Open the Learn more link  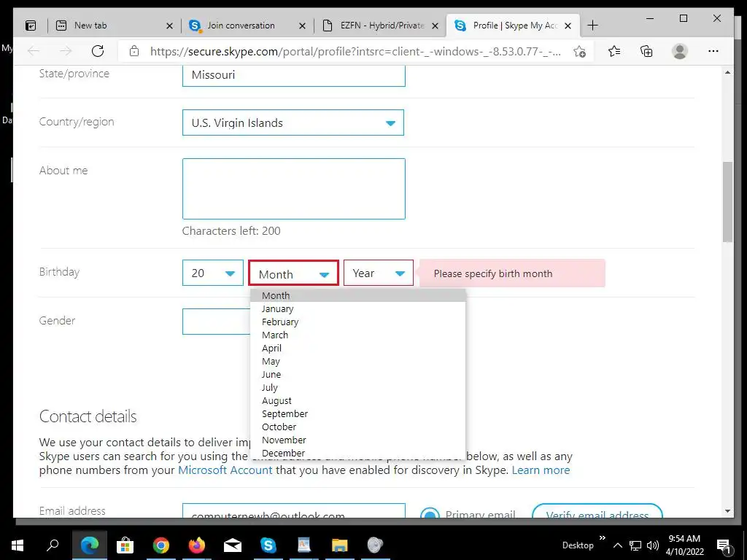coord(541,470)
